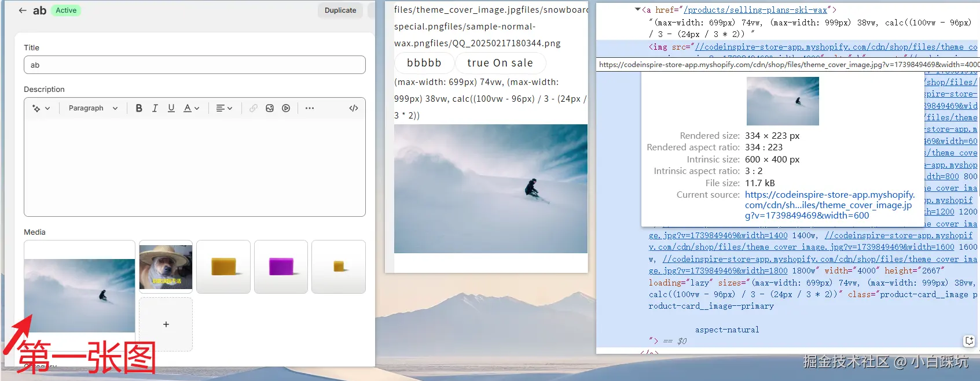This screenshot has width=980, height=381.
Task: Click the image preview in DevTools tooltip
Action: tap(783, 101)
